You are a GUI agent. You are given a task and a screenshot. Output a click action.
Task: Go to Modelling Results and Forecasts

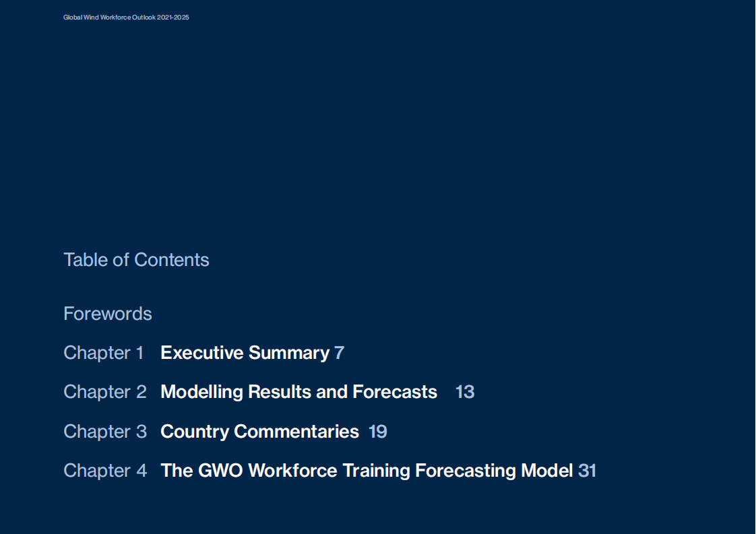click(298, 392)
